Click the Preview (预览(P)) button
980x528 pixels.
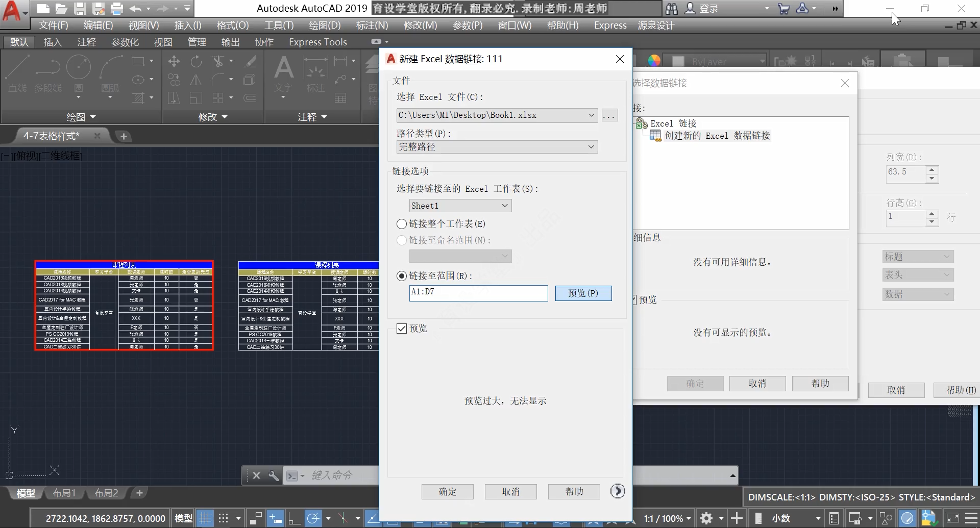point(583,293)
